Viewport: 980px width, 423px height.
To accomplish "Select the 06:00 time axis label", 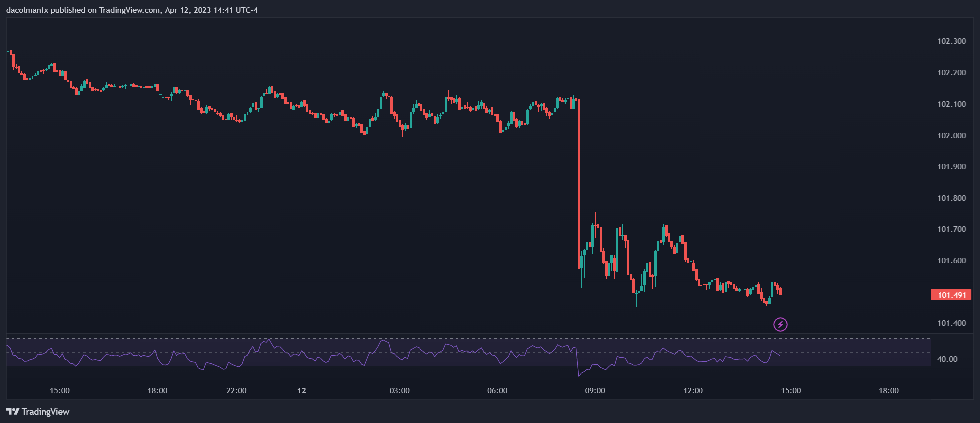I will [x=497, y=391].
